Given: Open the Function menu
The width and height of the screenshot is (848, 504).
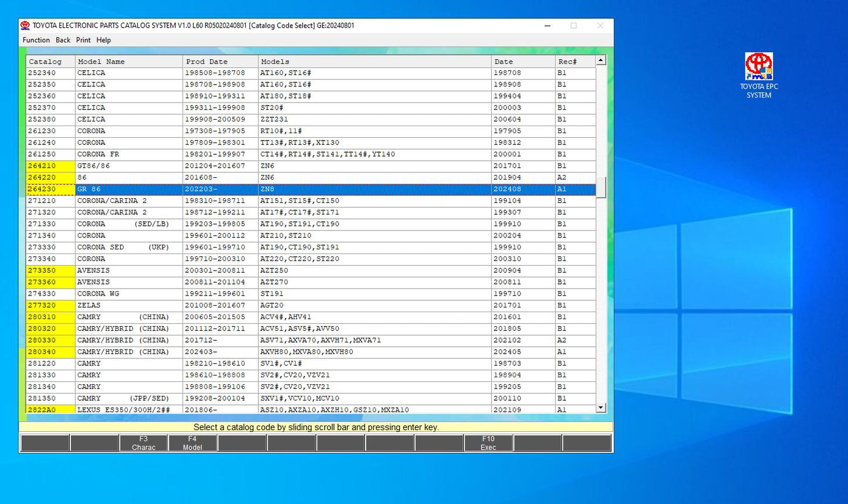Looking at the screenshot, I should (x=36, y=40).
